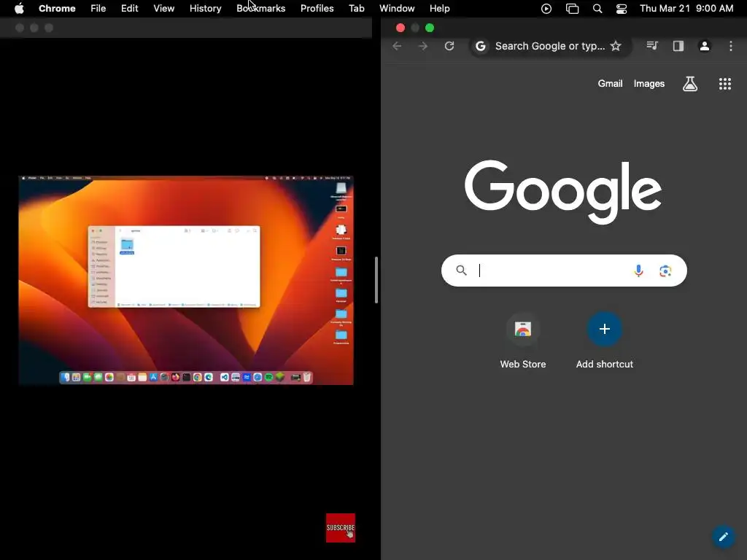Open the History menu

[205, 8]
